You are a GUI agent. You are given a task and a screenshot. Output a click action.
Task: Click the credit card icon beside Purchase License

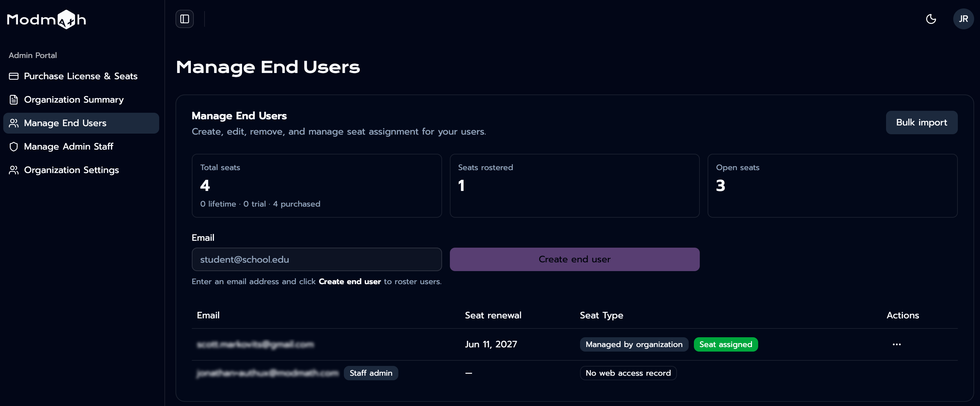click(x=14, y=76)
